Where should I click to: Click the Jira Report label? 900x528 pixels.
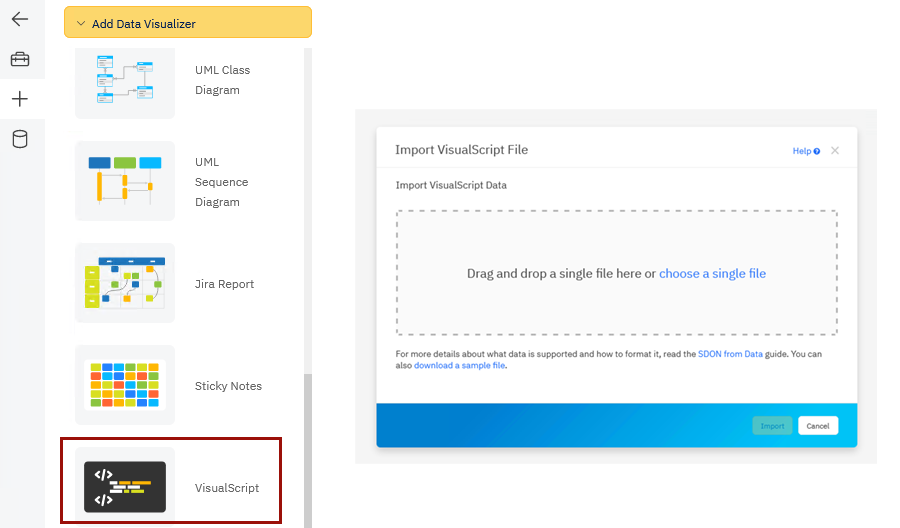coord(224,284)
